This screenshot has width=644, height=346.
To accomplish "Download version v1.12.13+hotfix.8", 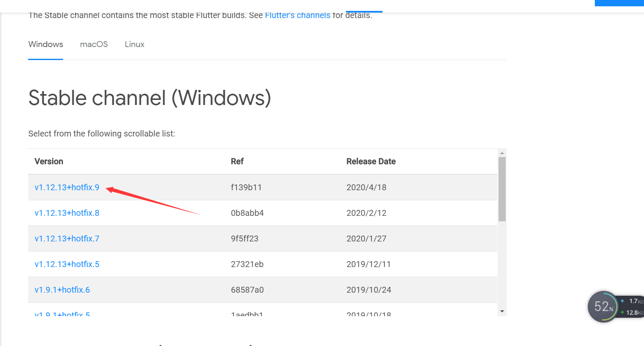I will coord(67,213).
